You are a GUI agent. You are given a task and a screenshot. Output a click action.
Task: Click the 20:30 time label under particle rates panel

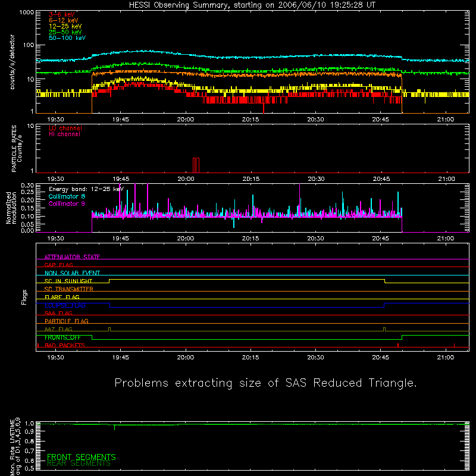316,179
